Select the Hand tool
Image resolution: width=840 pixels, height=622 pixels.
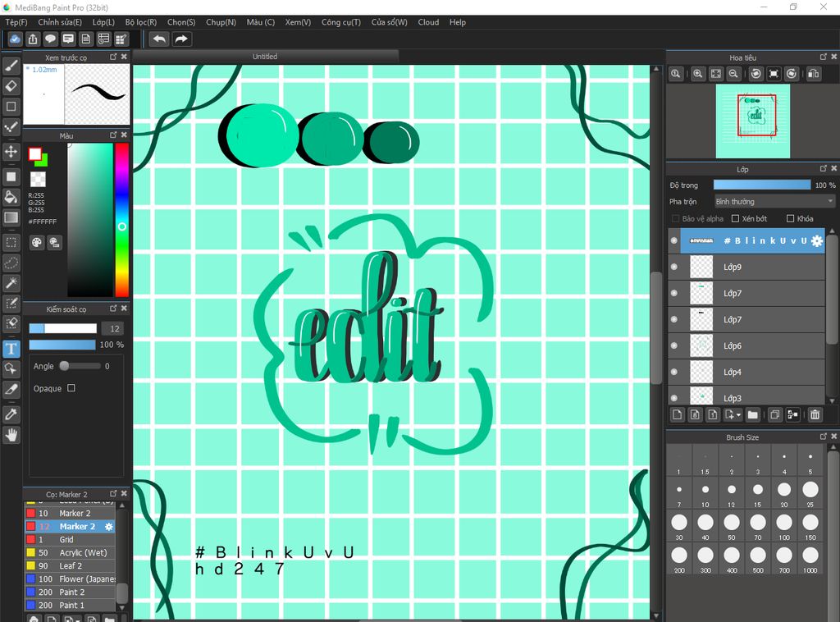11,435
